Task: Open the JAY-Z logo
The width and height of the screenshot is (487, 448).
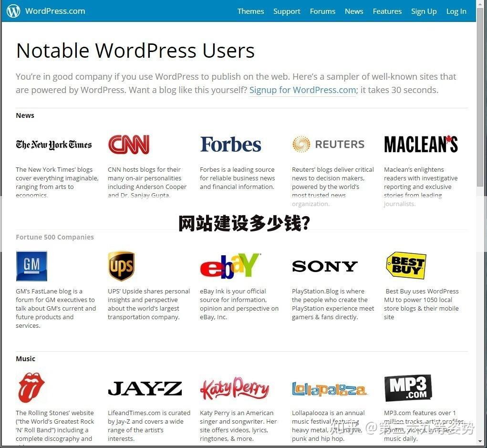Action: [145, 388]
